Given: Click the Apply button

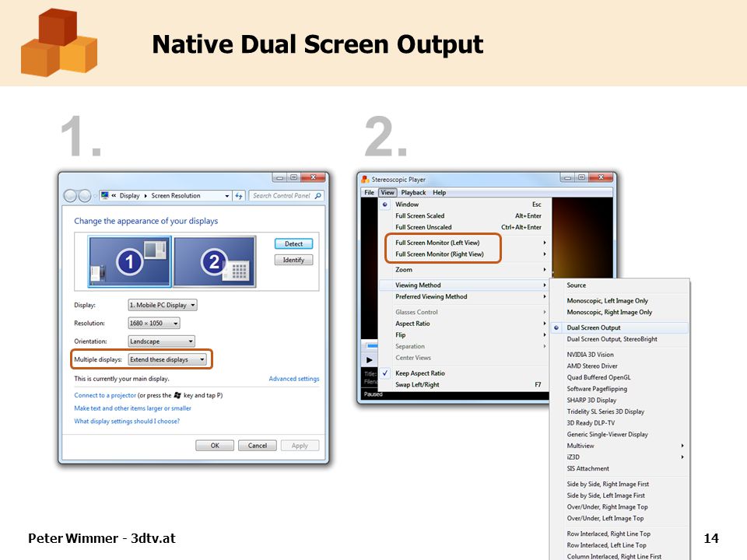Looking at the screenshot, I should [x=300, y=446].
